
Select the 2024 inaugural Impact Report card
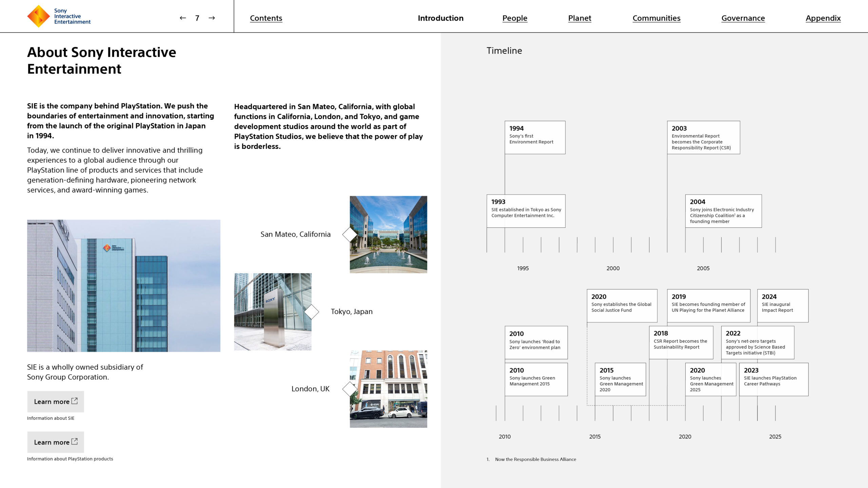783,306
